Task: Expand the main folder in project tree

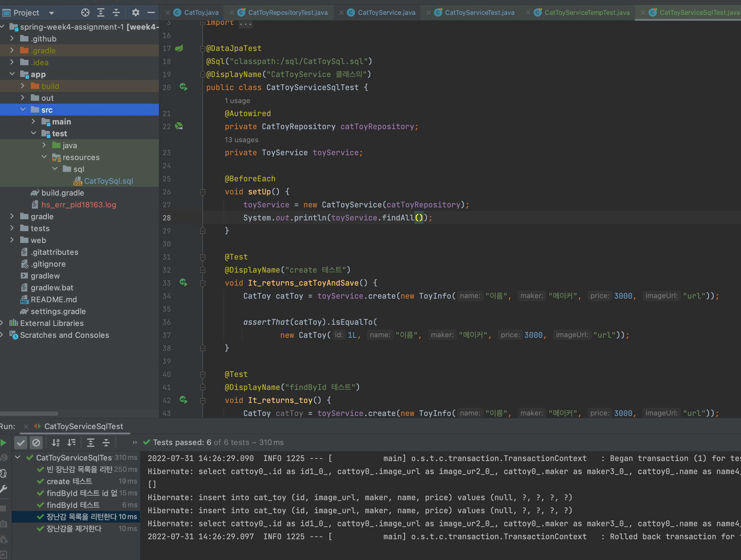Action: (33, 121)
